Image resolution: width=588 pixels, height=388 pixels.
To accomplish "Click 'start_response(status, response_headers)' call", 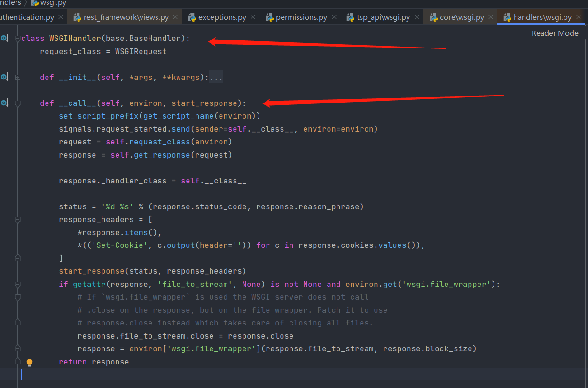I will click(153, 271).
